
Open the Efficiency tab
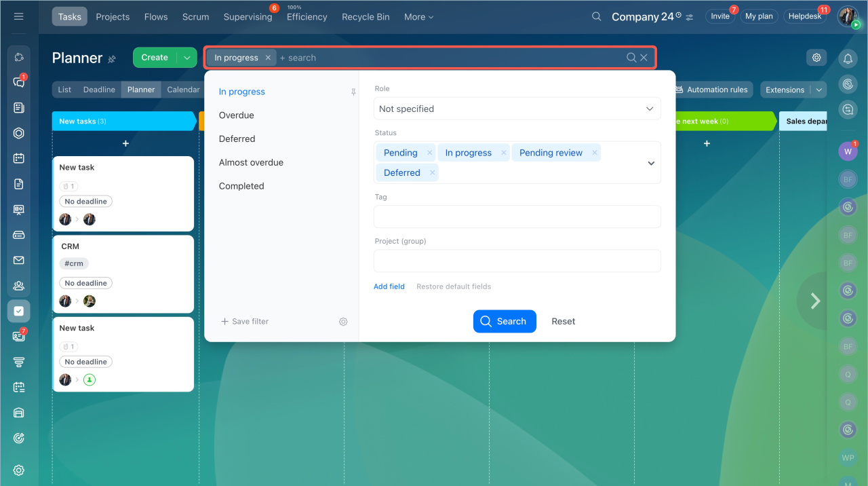[x=307, y=17]
